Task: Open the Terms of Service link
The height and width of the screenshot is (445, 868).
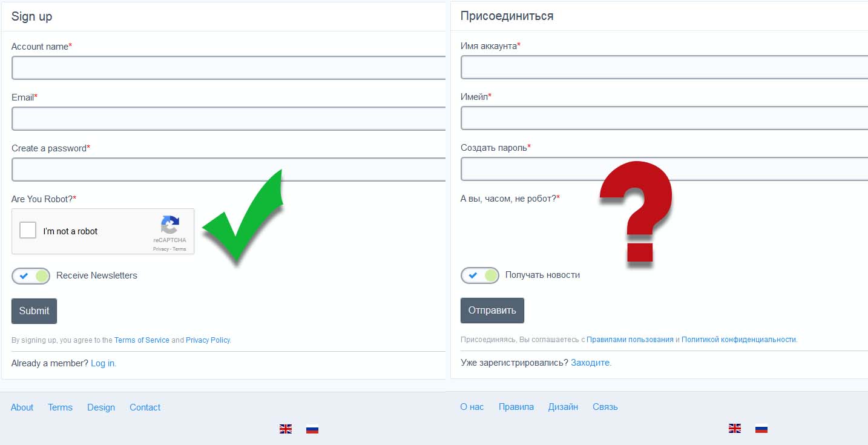Action: (142, 340)
